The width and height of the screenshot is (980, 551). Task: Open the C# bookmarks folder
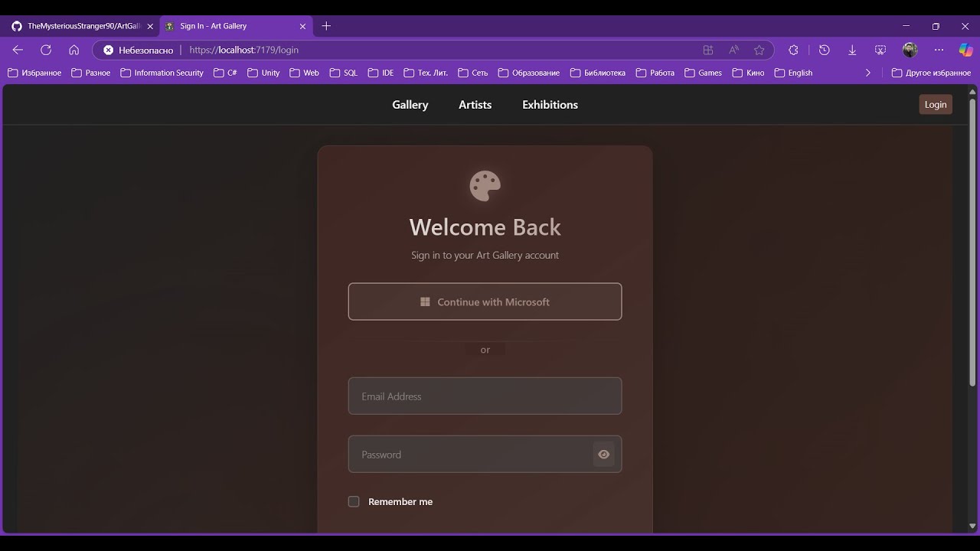point(225,73)
